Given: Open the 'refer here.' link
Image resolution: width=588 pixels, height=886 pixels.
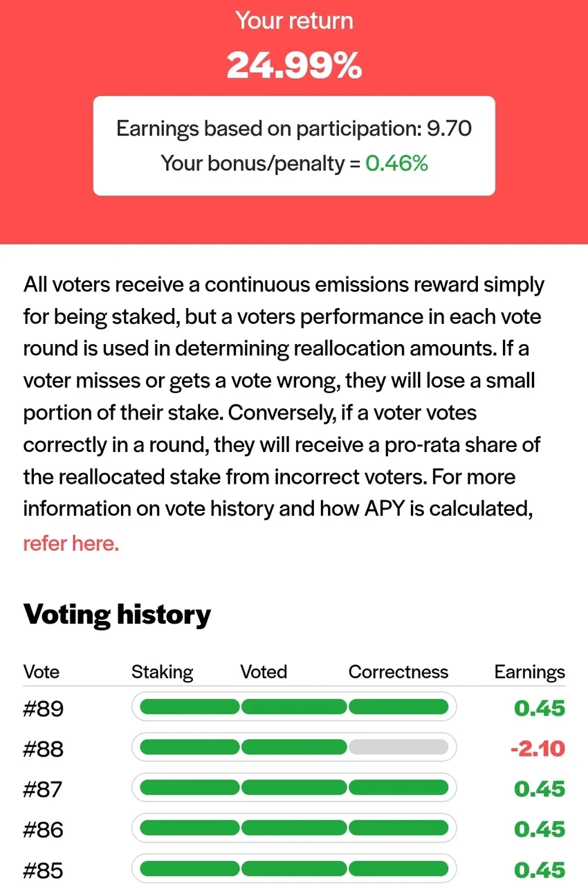Looking at the screenshot, I should pyautogui.click(x=71, y=543).
